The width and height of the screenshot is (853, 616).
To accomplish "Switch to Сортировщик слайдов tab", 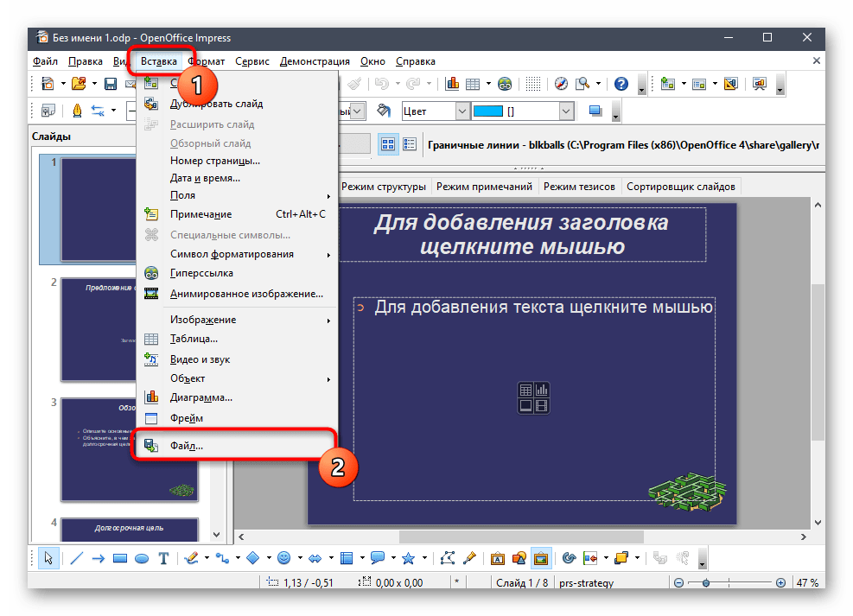I will (x=680, y=187).
